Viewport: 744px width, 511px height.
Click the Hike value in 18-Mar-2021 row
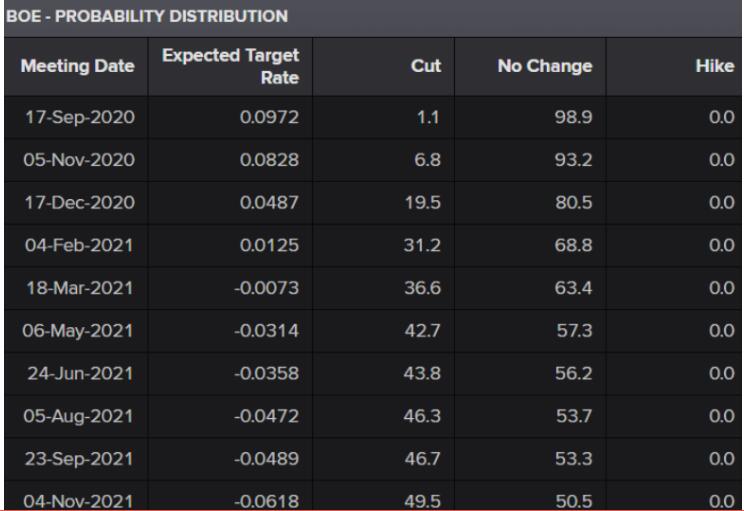click(722, 288)
